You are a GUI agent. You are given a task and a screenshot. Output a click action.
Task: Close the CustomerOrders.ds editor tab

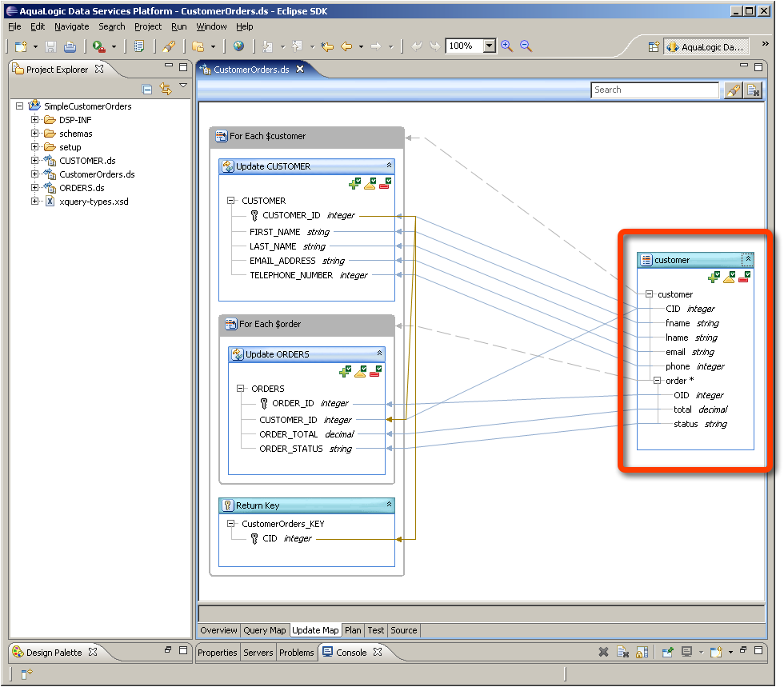(x=300, y=69)
